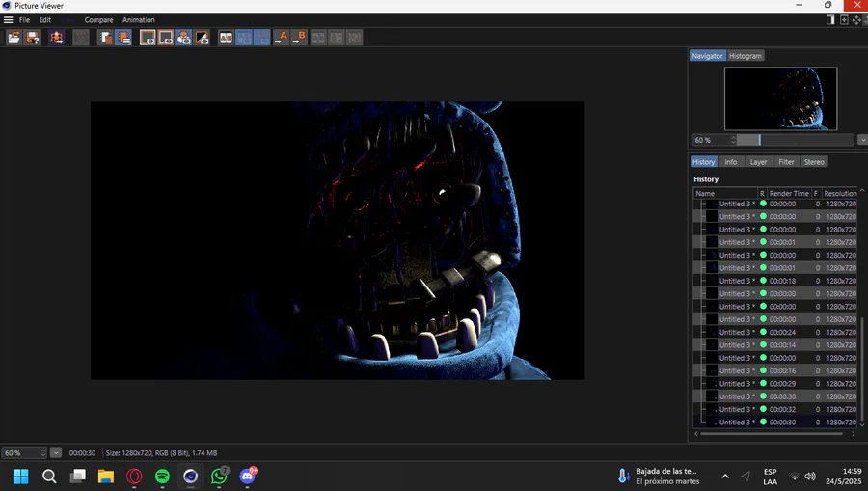Select the History entry with render time 00:00:16

775,370
